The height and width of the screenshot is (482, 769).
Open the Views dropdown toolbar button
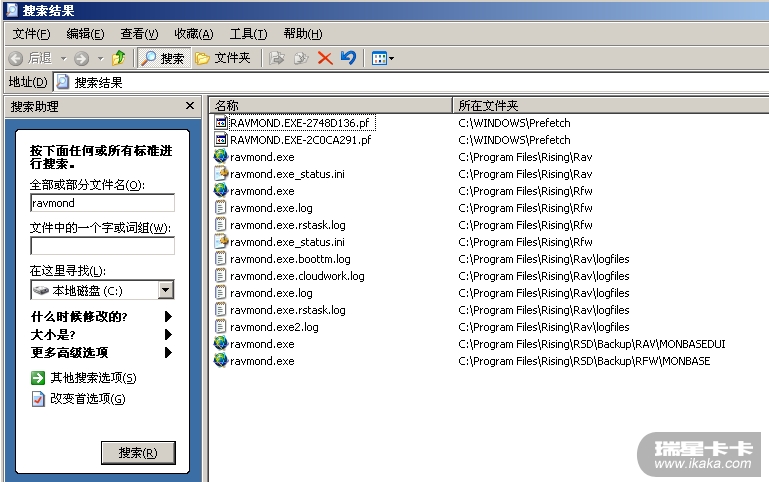coord(383,59)
